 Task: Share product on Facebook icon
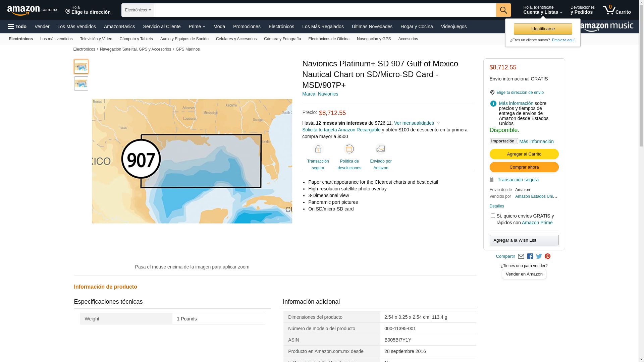(530, 256)
